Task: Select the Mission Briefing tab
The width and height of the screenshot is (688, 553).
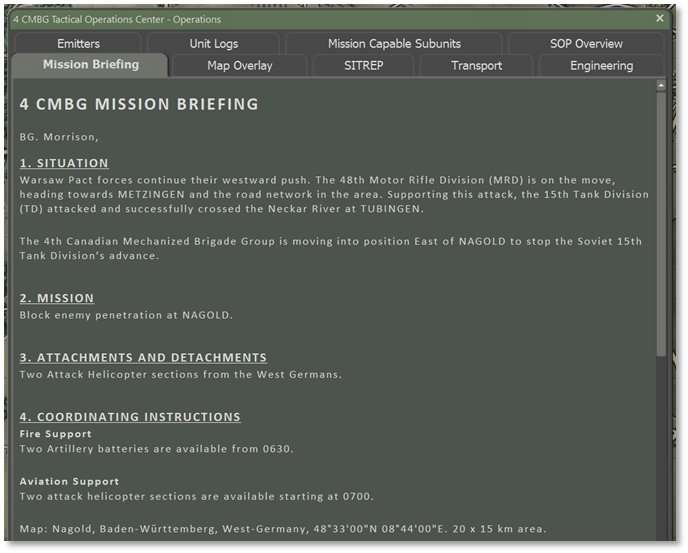Action: coord(90,65)
